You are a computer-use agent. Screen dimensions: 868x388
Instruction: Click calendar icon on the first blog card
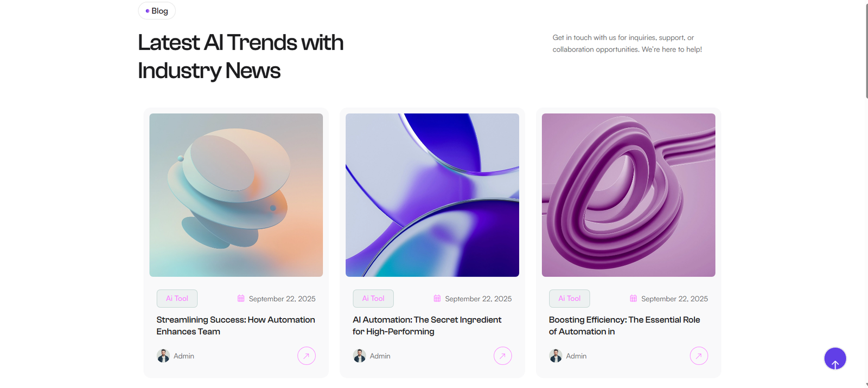coord(241,299)
